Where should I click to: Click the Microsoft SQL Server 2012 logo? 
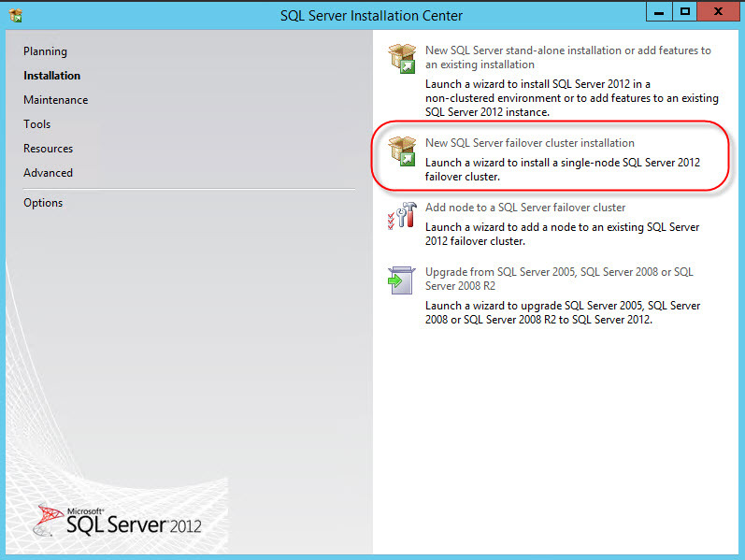(x=119, y=519)
